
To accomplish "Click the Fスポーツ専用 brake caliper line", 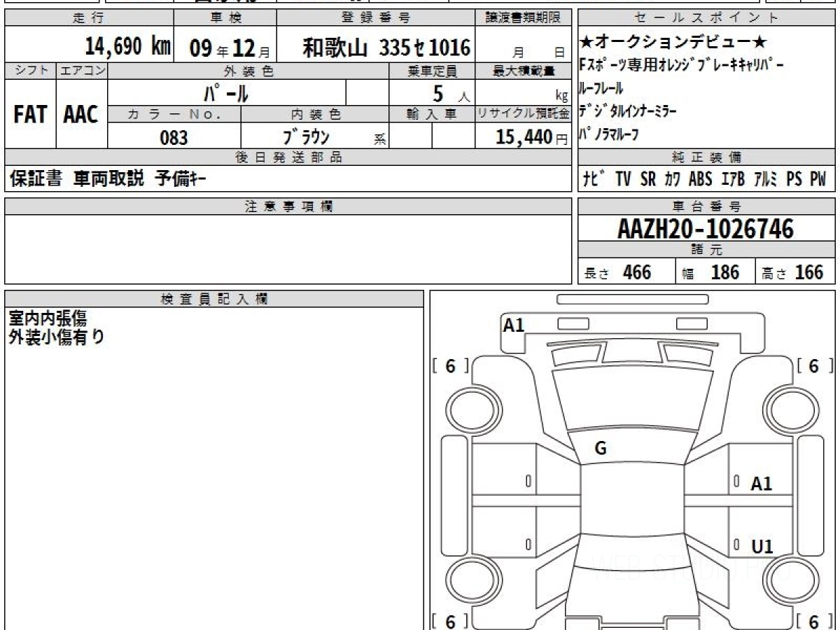I will point(682,65).
